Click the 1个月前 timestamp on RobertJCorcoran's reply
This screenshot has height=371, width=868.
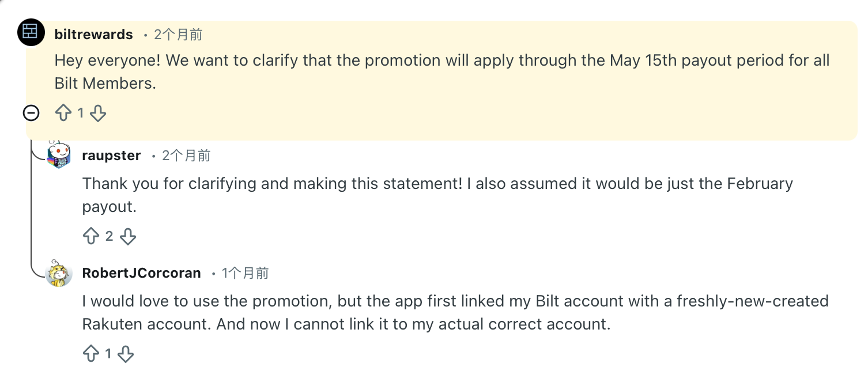[246, 273]
